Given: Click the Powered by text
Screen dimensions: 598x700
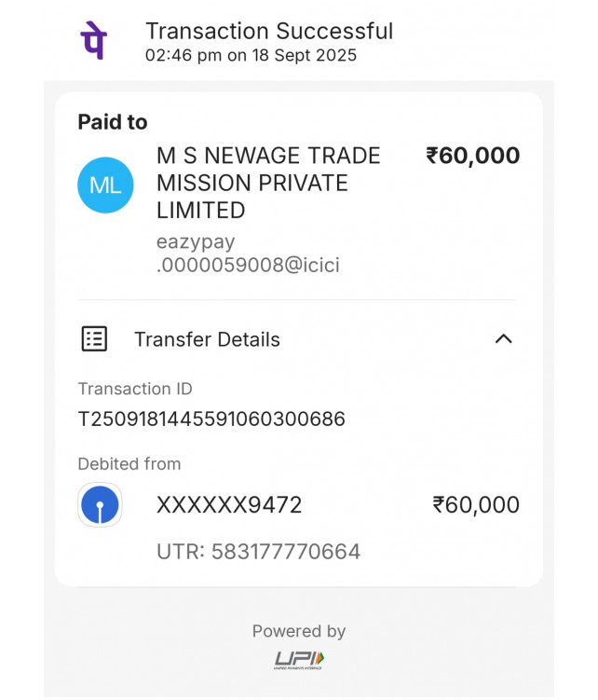Looking at the screenshot, I should tap(298, 631).
